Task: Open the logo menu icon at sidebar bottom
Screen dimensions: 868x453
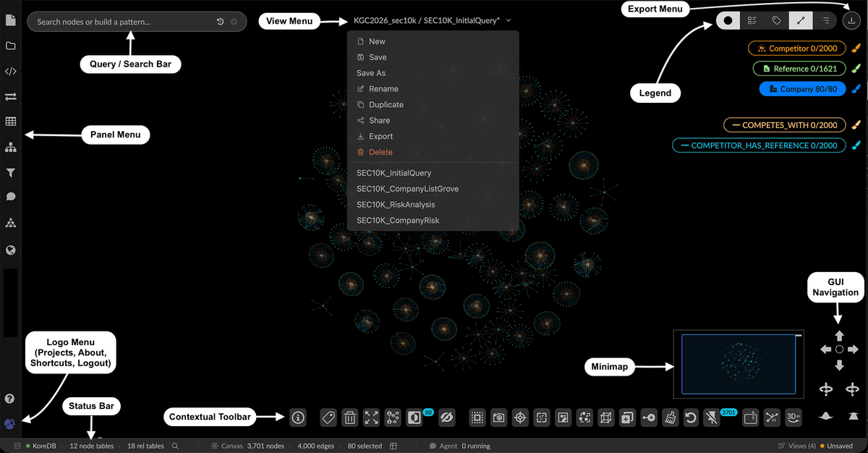Action: 10,424
